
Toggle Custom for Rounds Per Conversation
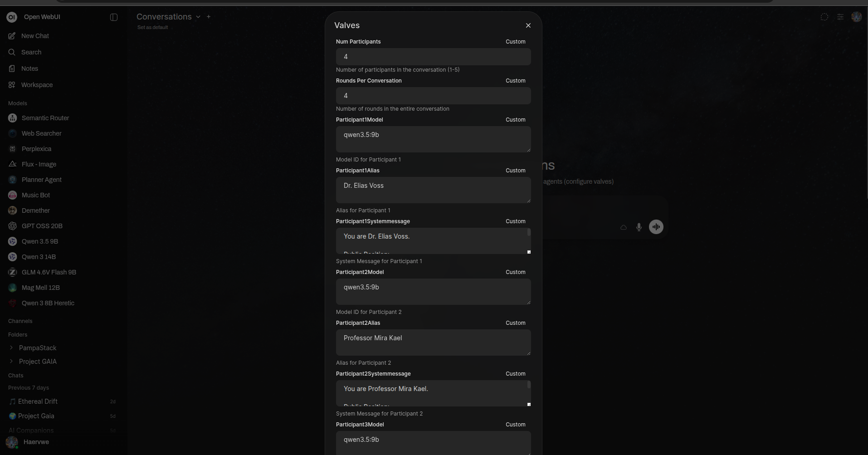tap(515, 81)
